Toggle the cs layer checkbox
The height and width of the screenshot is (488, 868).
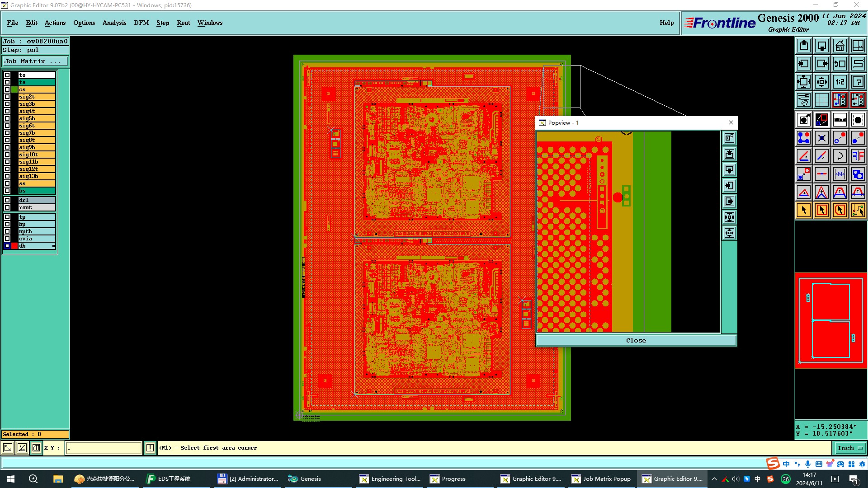coord(7,89)
